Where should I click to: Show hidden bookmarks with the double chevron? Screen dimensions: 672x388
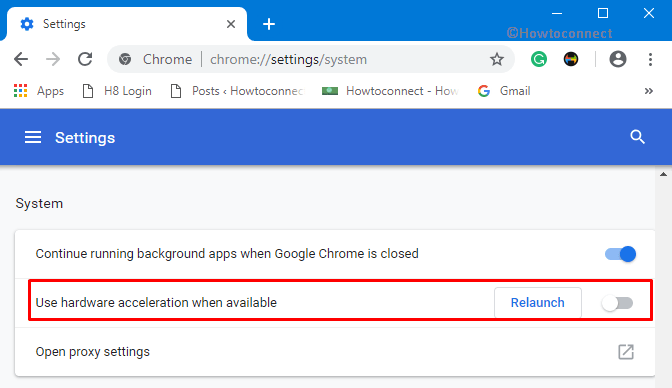click(x=648, y=91)
